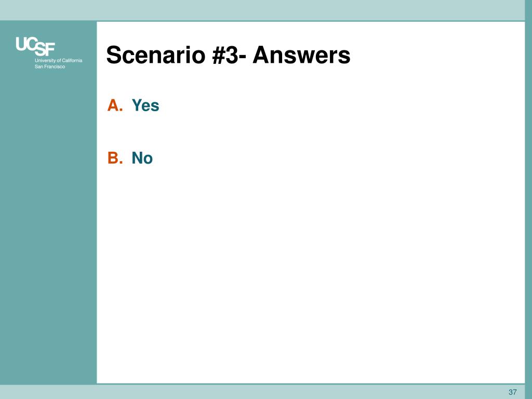Click the light teal top header bar
This screenshot has height=399, width=532.
point(262,10)
